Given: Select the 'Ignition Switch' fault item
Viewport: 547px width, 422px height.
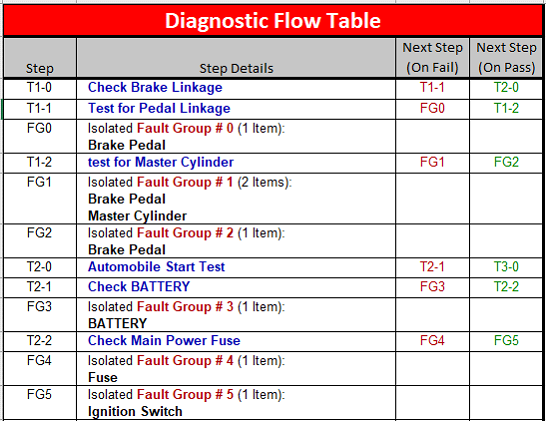Looking at the screenshot, I should pos(135,412).
